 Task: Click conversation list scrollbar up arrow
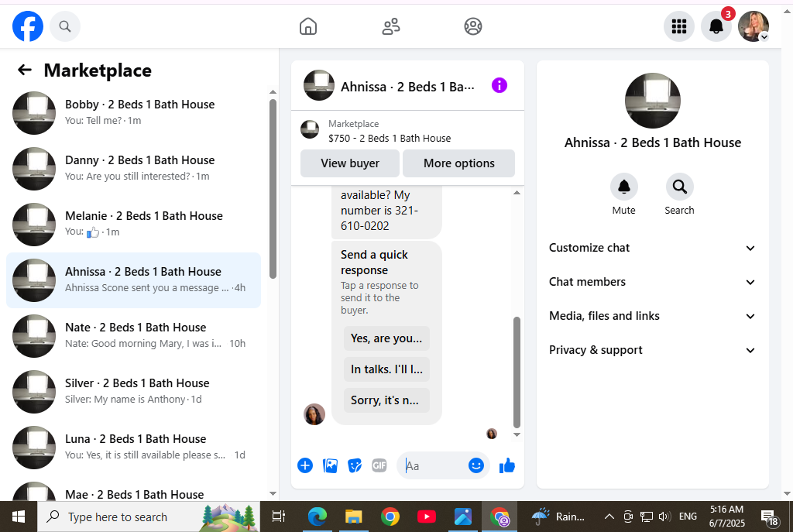tap(273, 92)
